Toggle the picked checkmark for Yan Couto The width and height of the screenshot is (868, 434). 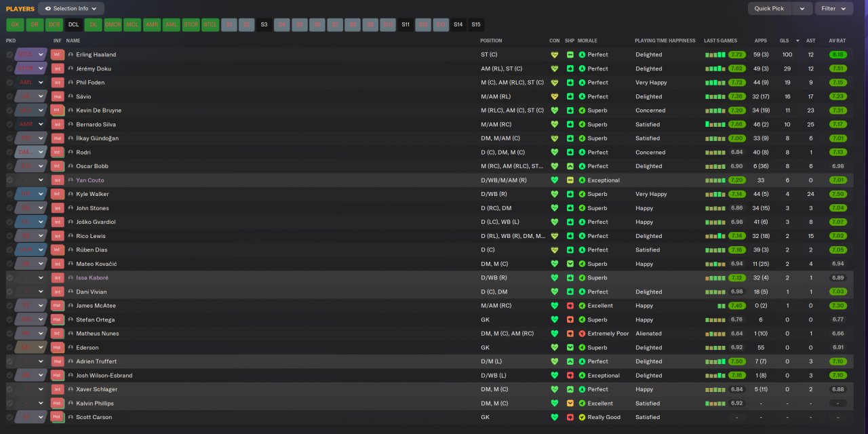[x=9, y=180]
